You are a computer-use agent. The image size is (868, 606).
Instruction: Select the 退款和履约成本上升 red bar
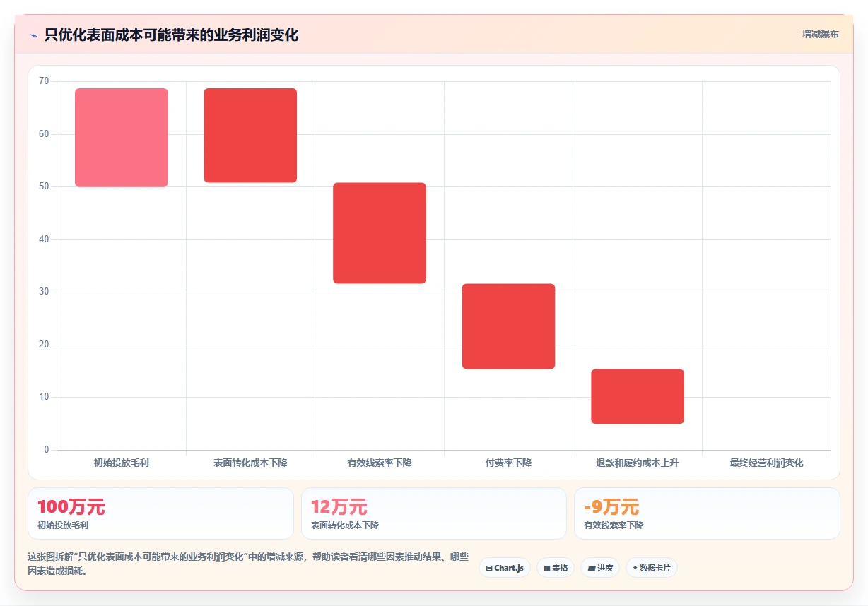pos(638,396)
